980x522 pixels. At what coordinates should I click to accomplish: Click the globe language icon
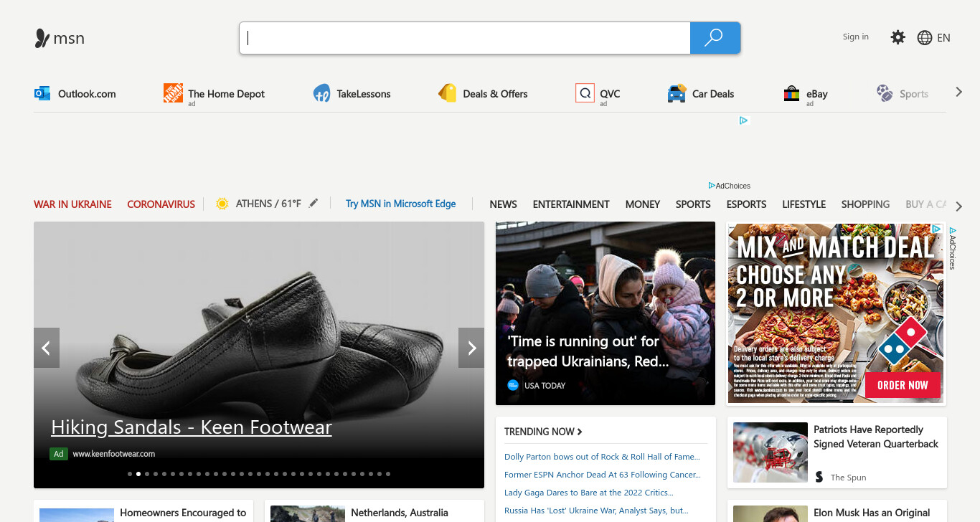(x=925, y=38)
